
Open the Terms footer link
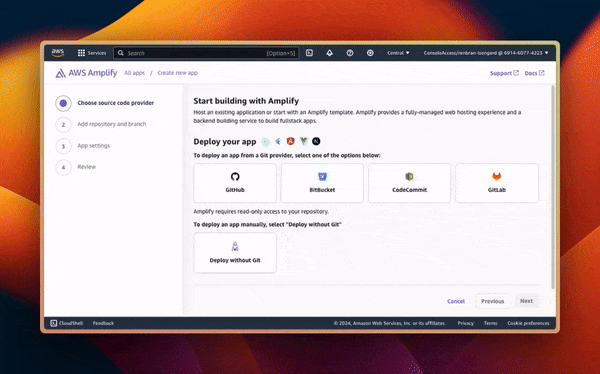point(491,323)
